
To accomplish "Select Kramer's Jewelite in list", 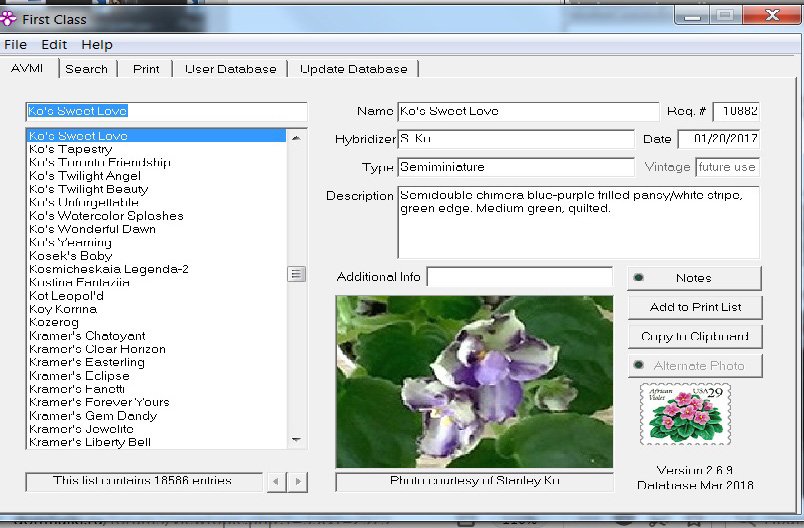I will tap(156, 429).
